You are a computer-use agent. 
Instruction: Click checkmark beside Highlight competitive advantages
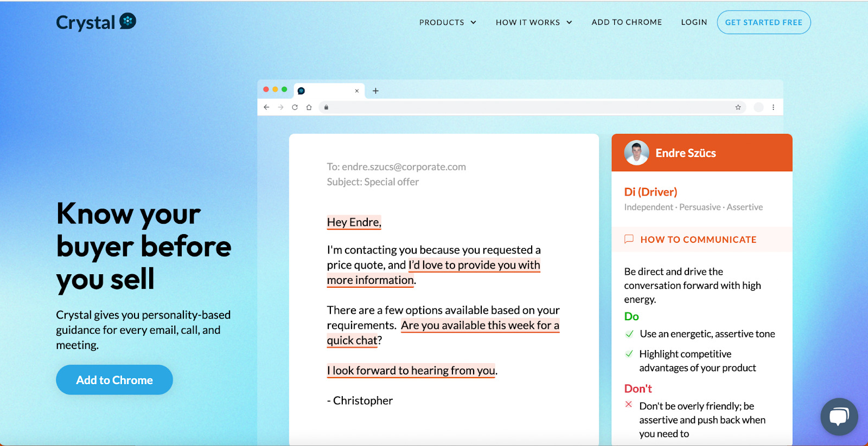(x=629, y=354)
